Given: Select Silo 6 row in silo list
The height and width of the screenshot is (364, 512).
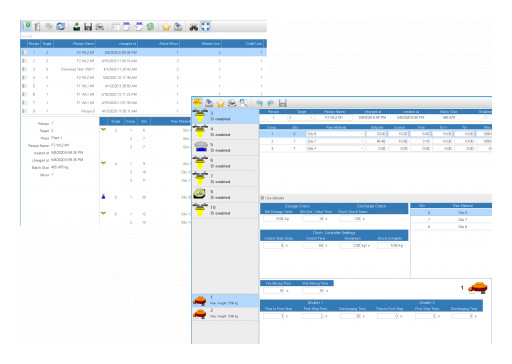Looking at the screenshot, I should 451,212.
